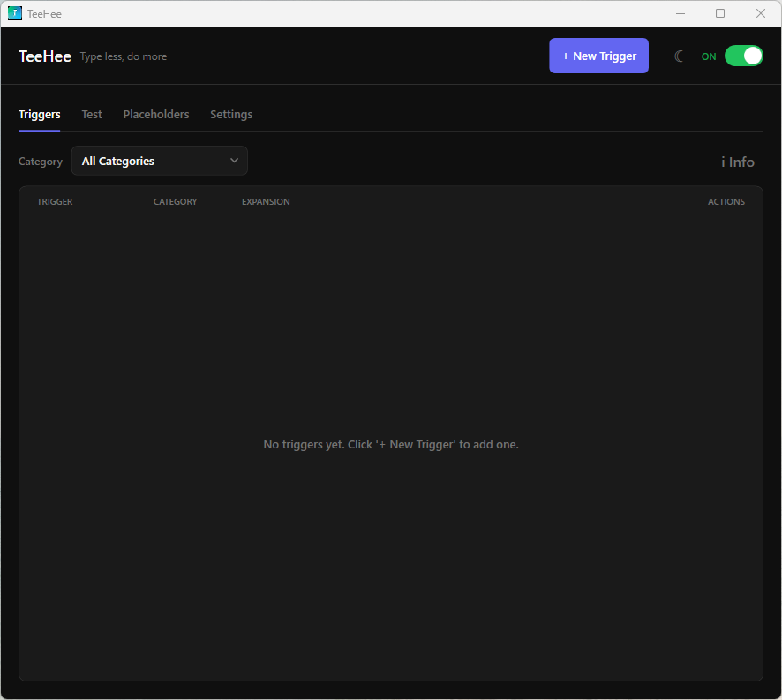
Task: Expand the Category filter selector
Action: [159, 161]
